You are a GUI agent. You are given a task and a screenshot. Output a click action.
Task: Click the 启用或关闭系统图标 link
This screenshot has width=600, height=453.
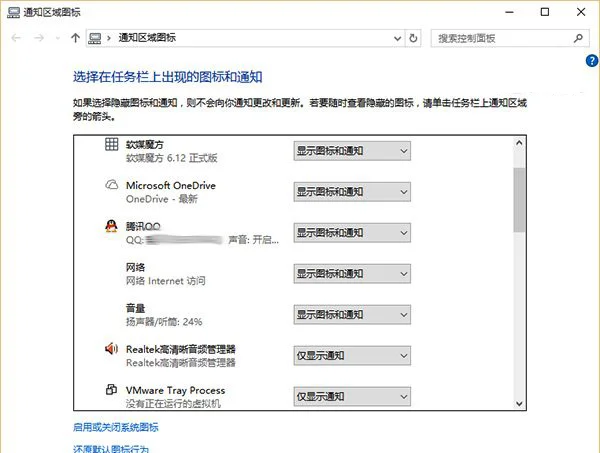[x=116, y=427]
